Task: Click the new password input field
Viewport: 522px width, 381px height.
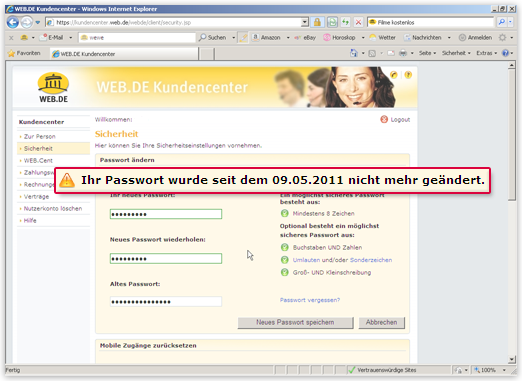Action: point(166,214)
